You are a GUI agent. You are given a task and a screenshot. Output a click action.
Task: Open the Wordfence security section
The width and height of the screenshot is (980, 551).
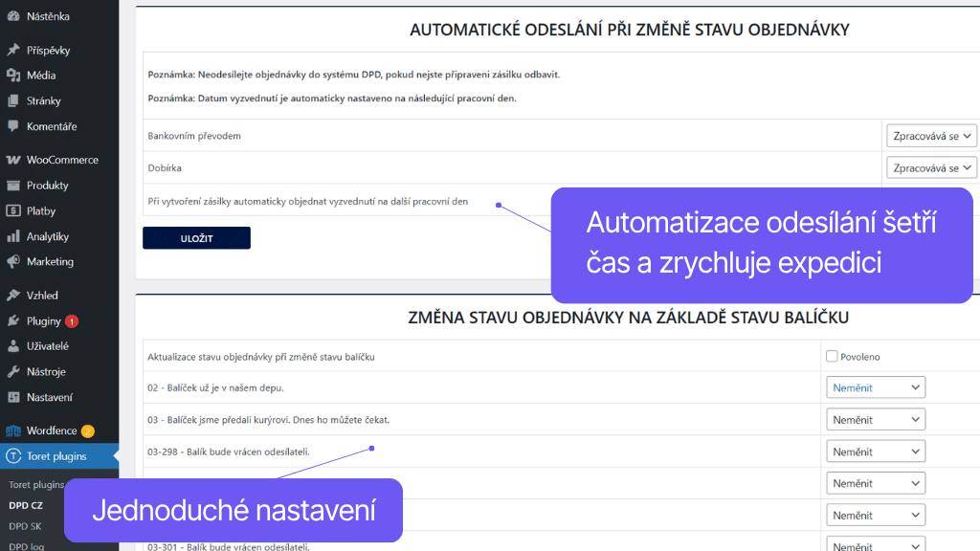click(x=50, y=430)
